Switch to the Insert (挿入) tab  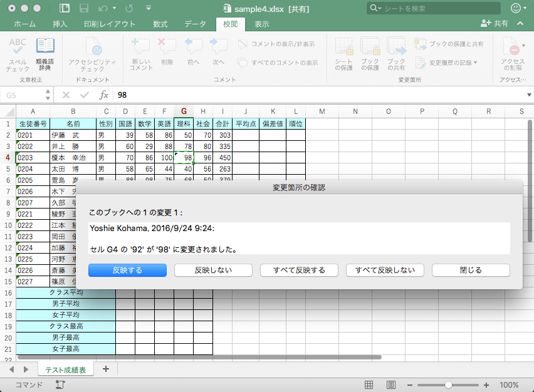tap(60, 24)
